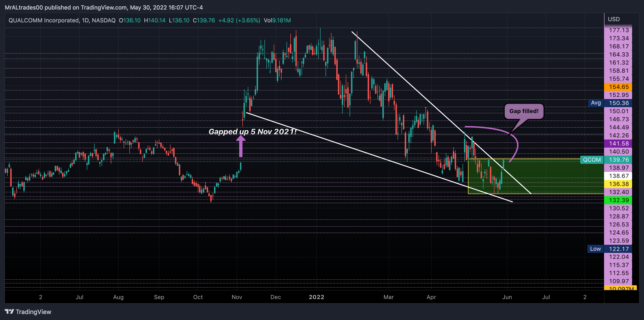Image resolution: width=644 pixels, height=320 pixels.
Task: Click the bright green 132.39 price tag
Action: pyautogui.click(x=618, y=200)
